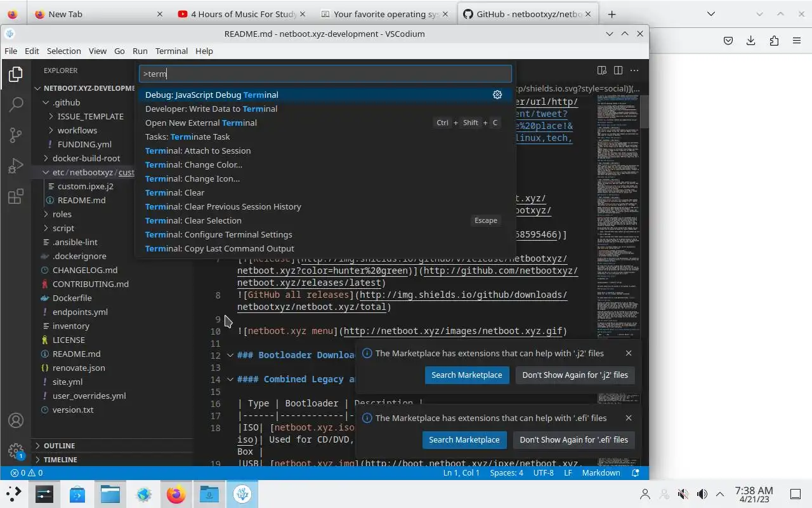The image size is (812, 508).
Task: Select 'Terminal: Clear' command
Action: coord(325,192)
